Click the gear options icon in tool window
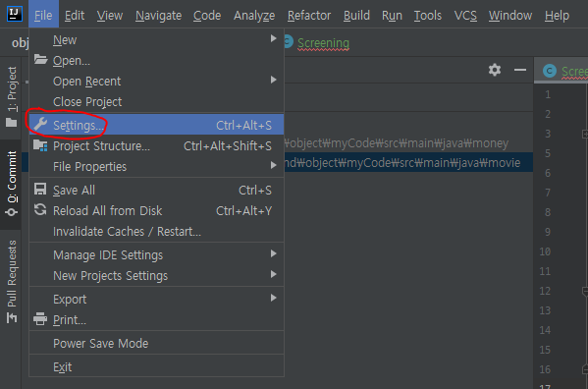Screen dimensions: 588x389 click(x=495, y=70)
